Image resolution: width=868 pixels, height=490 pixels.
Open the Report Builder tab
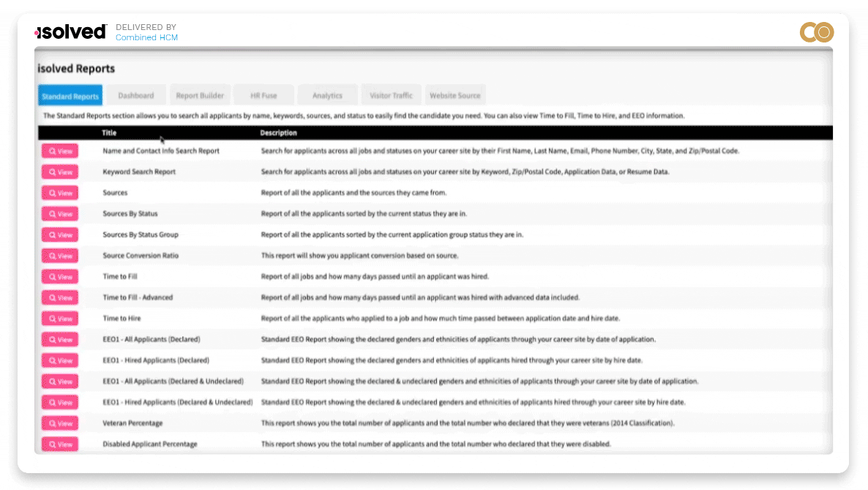click(200, 95)
